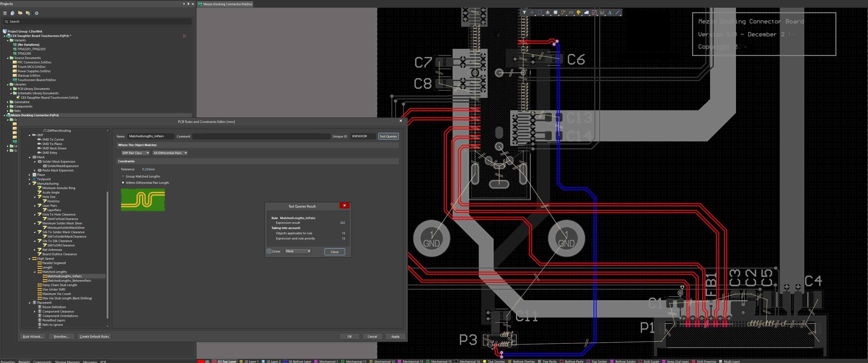Open the Diff Pair Class dropdown
This screenshot has height=363, width=868.
click(135, 153)
